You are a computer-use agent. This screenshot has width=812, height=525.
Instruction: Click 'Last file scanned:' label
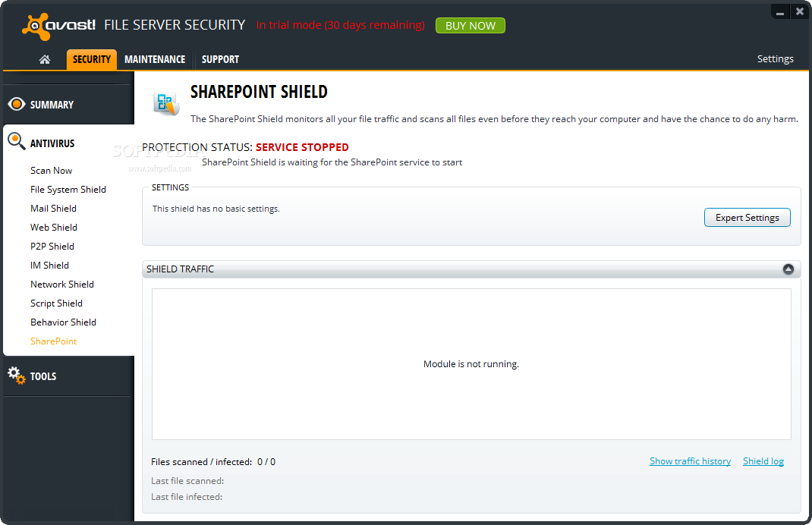pos(187,481)
